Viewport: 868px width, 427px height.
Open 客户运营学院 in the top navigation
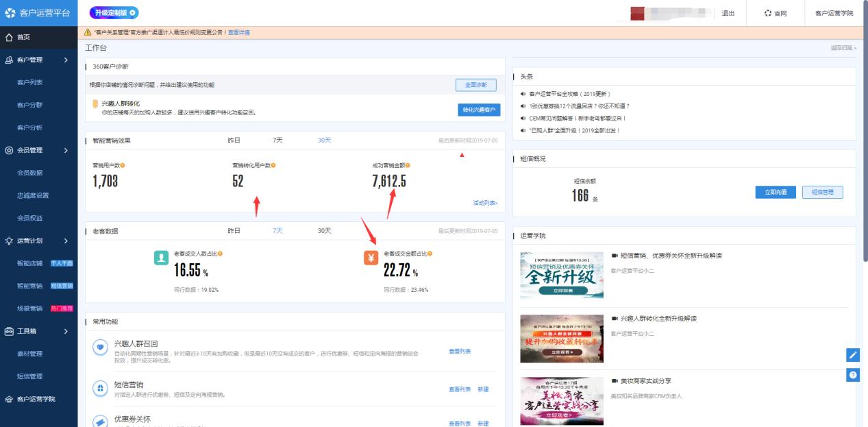[x=835, y=12]
